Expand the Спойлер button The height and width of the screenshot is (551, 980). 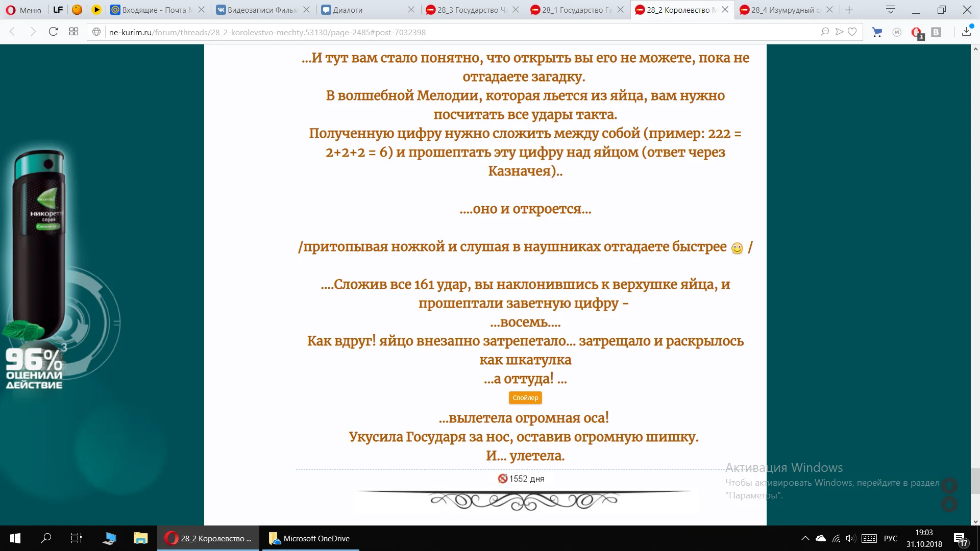coord(525,397)
